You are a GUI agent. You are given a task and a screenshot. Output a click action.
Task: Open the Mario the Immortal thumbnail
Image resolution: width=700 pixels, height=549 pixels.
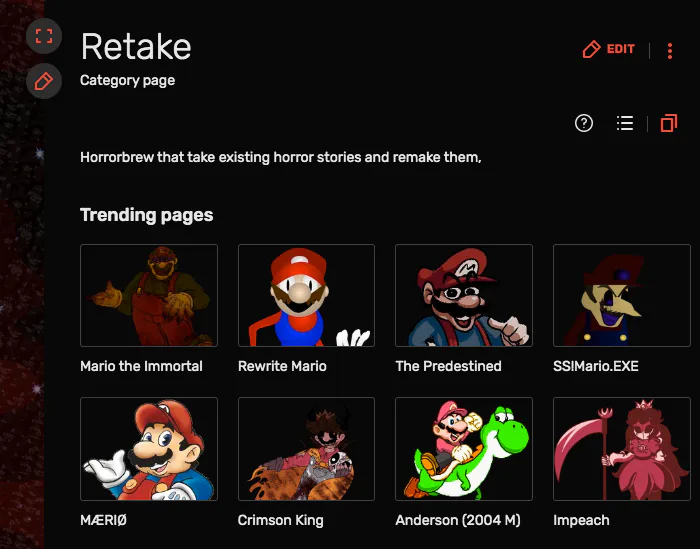[x=149, y=295]
